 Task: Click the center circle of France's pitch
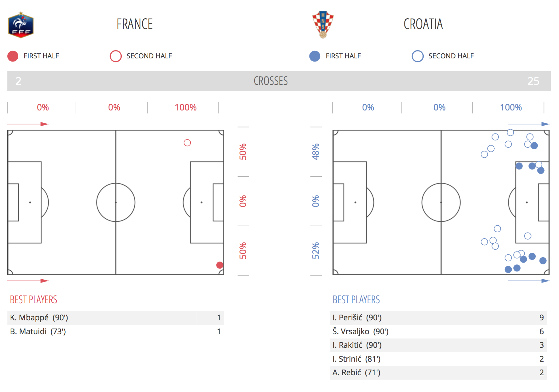pyautogui.click(x=116, y=202)
